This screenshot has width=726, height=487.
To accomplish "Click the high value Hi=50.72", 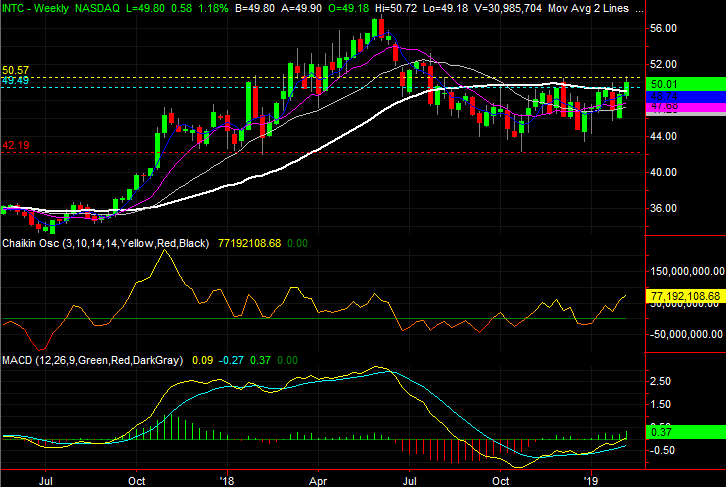I will 396,8.
